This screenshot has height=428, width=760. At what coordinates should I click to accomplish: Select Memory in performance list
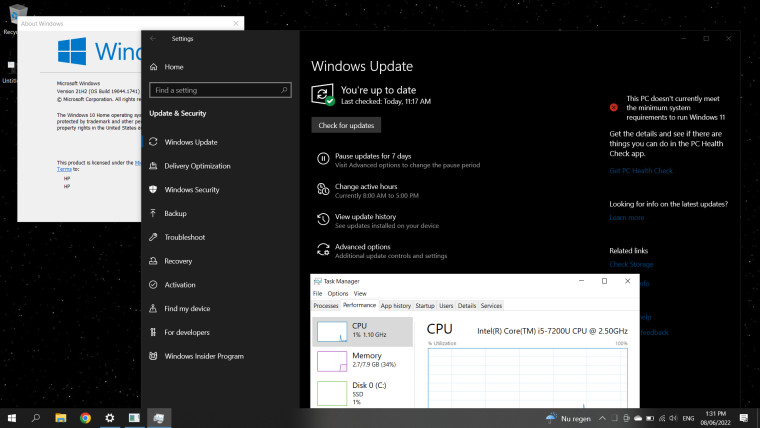tap(363, 361)
